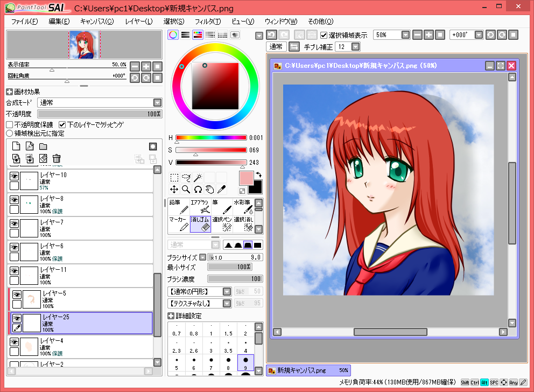Click the 新規キャンバス.png document tab
This screenshot has height=392, width=534.
(x=308, y=370)
